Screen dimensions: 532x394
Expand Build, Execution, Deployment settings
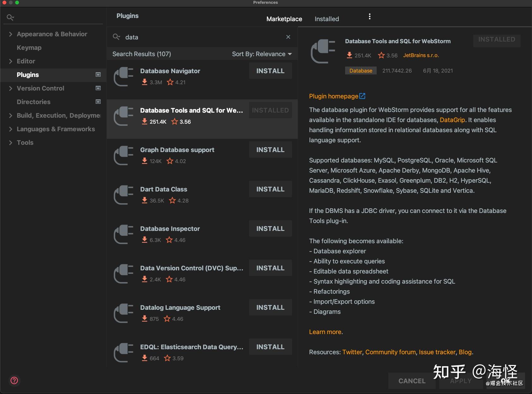coord(10,115)
